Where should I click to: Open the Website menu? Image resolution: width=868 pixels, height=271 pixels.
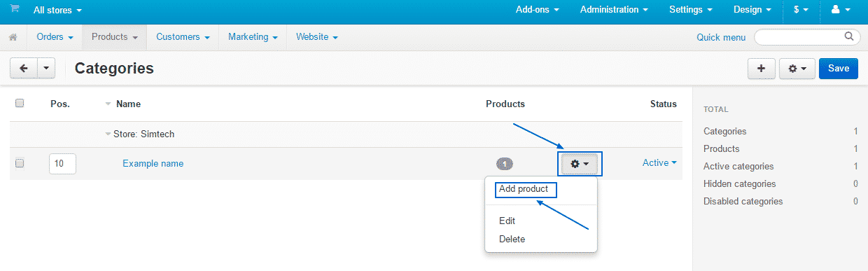point(317,37)
